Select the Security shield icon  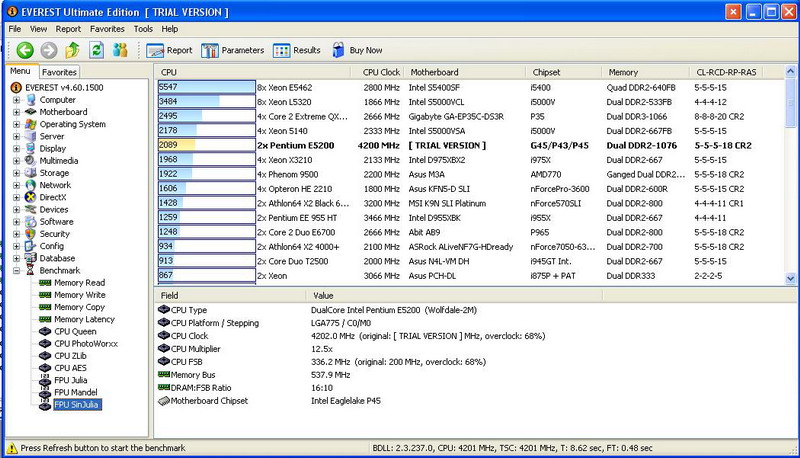point(31,234)
